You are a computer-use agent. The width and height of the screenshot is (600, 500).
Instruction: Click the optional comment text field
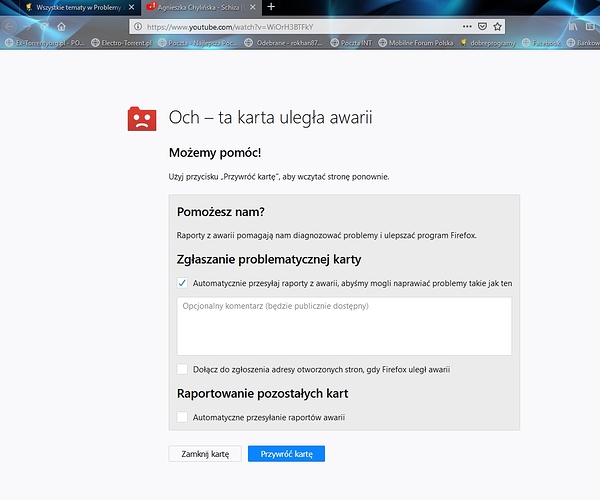344,326
